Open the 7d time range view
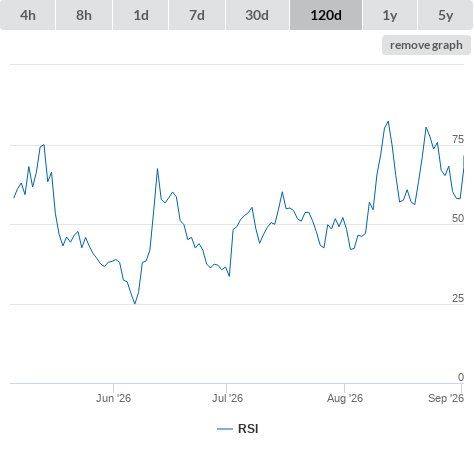Viewport: 474px width, 455px height. pos(197,15)
